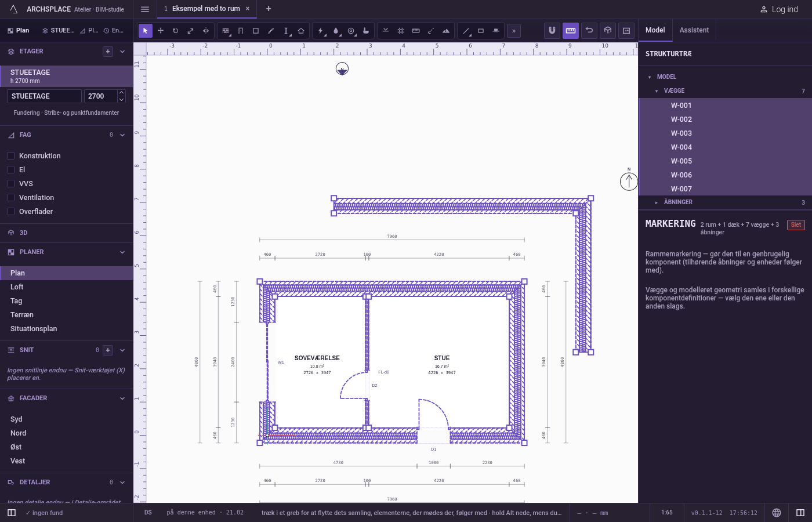Switch to the Assistent tab
This screenshot has height=522, width=812.
pyautogui.click(x=694, y=30)
